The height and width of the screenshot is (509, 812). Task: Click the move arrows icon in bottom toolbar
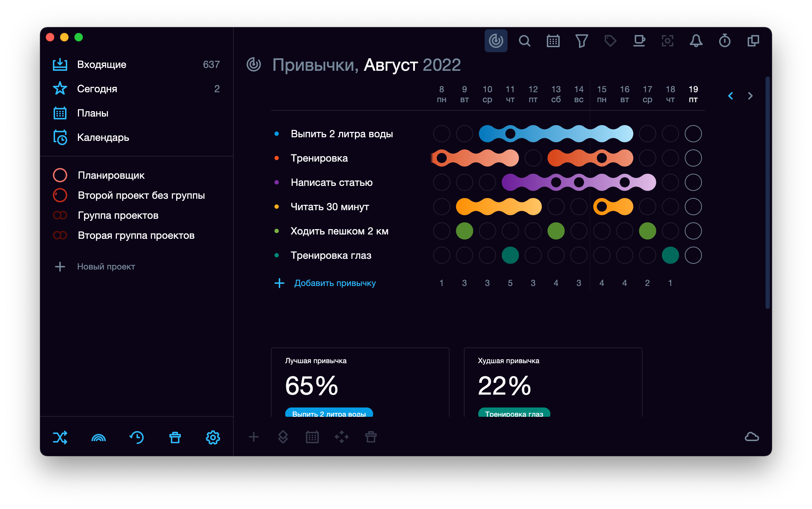pos(342,437)
